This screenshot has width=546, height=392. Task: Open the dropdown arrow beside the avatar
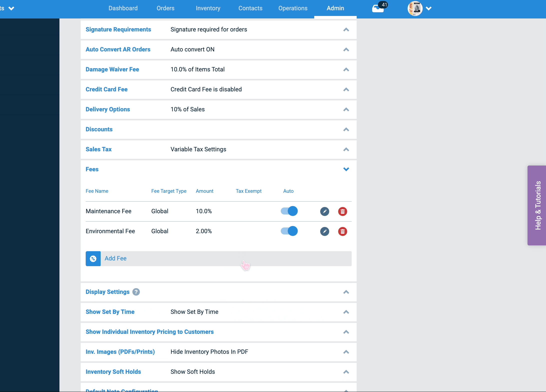click(x=429, y=8)
